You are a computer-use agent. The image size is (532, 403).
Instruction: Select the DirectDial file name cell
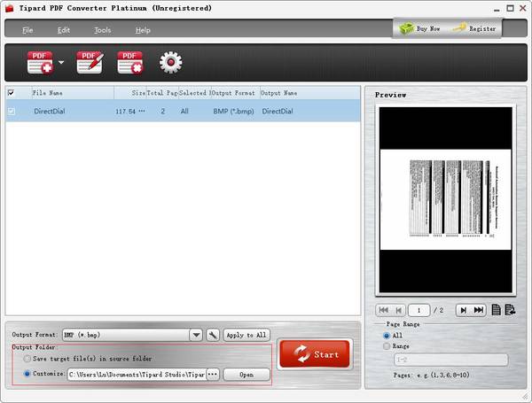coord(50,112)
